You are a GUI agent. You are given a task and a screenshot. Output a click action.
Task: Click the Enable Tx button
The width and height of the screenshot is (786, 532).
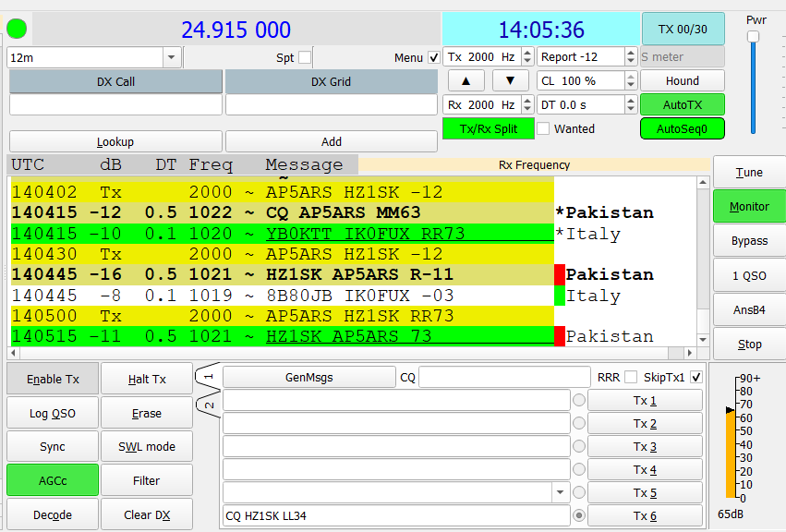[x=53, y=379]
